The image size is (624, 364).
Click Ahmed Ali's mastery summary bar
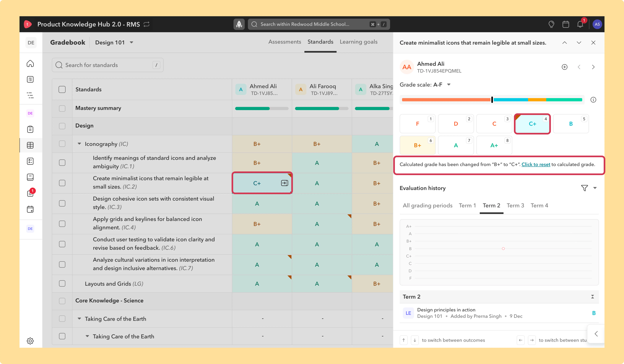point(262,108)
